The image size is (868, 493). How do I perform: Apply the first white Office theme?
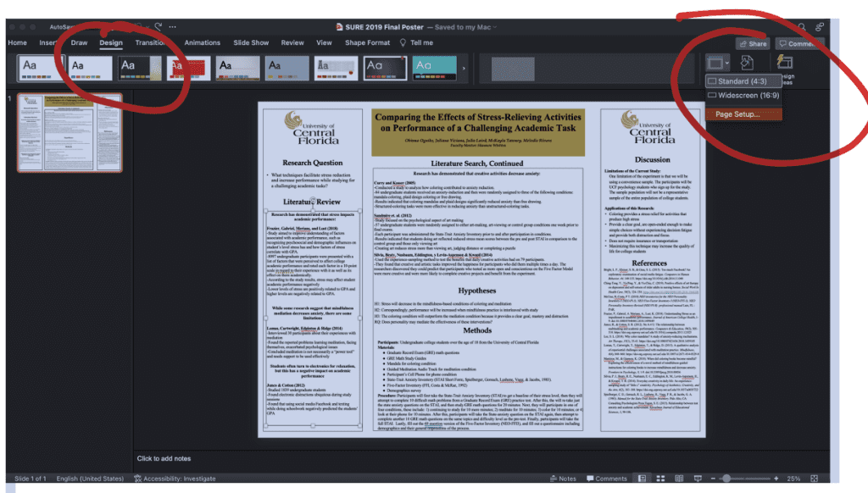tap(41, 68)
